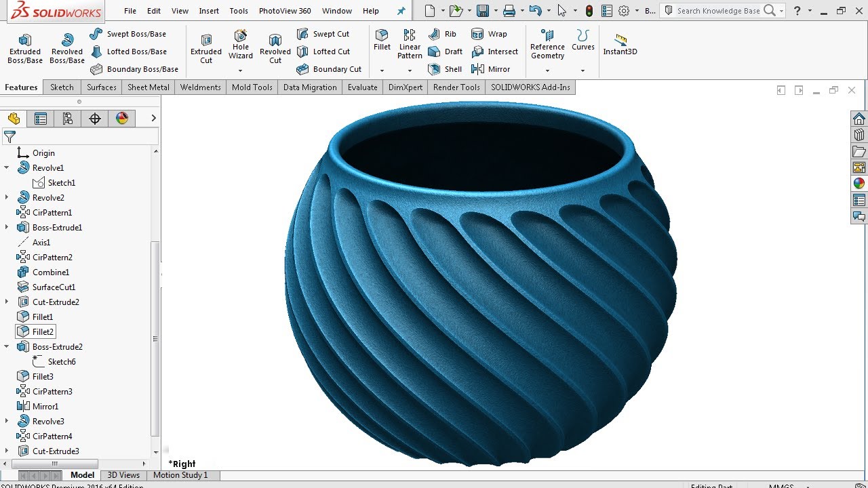Select the Revolved Boss/Base tool
Viewport: 868px width, 488px height.
67,49
